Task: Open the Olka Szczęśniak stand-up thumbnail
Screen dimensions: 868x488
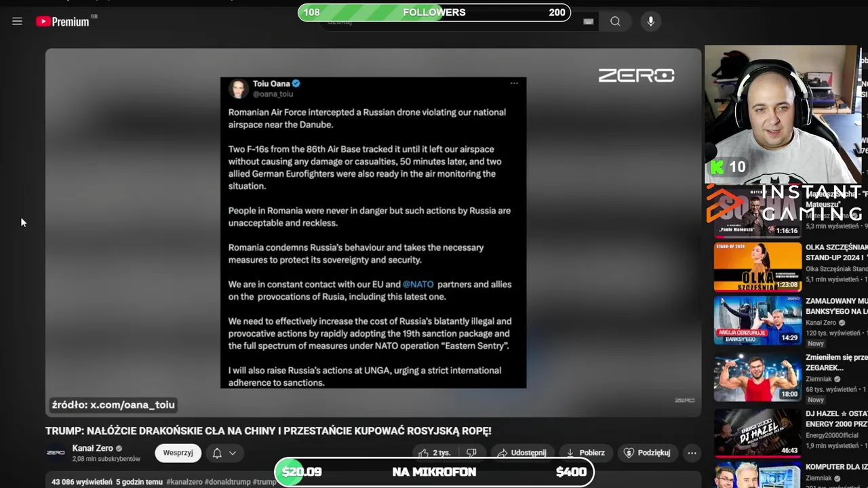Action: 757,267
